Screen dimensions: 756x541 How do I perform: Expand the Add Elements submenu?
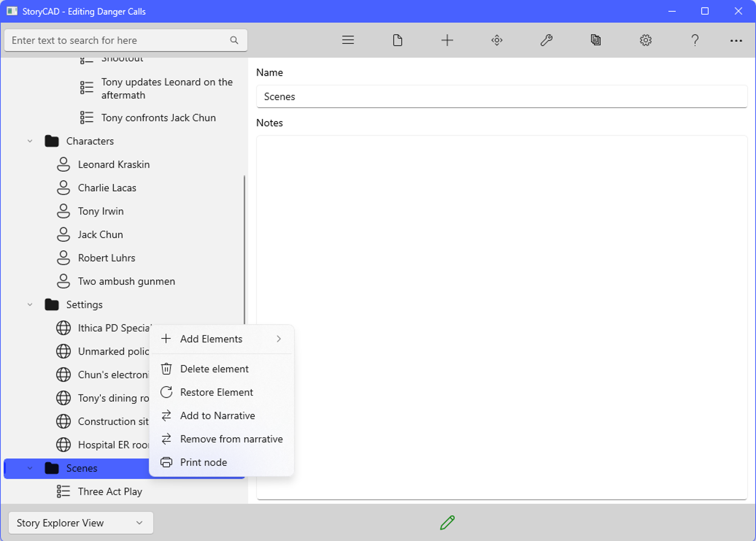coord(221,339)
